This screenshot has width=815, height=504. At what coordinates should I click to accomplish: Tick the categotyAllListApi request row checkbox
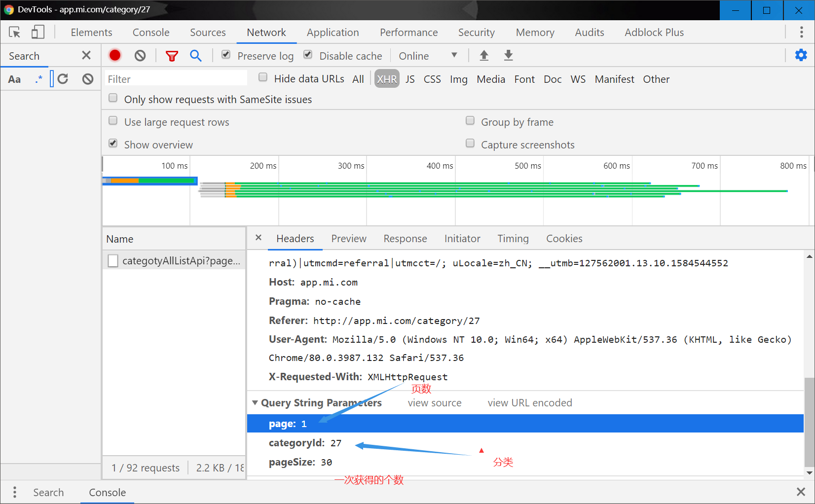[x=113, y=261]
